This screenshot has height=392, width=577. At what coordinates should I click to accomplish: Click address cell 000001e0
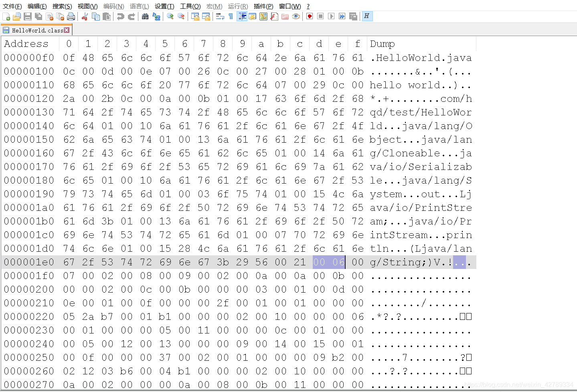point(29,262)
